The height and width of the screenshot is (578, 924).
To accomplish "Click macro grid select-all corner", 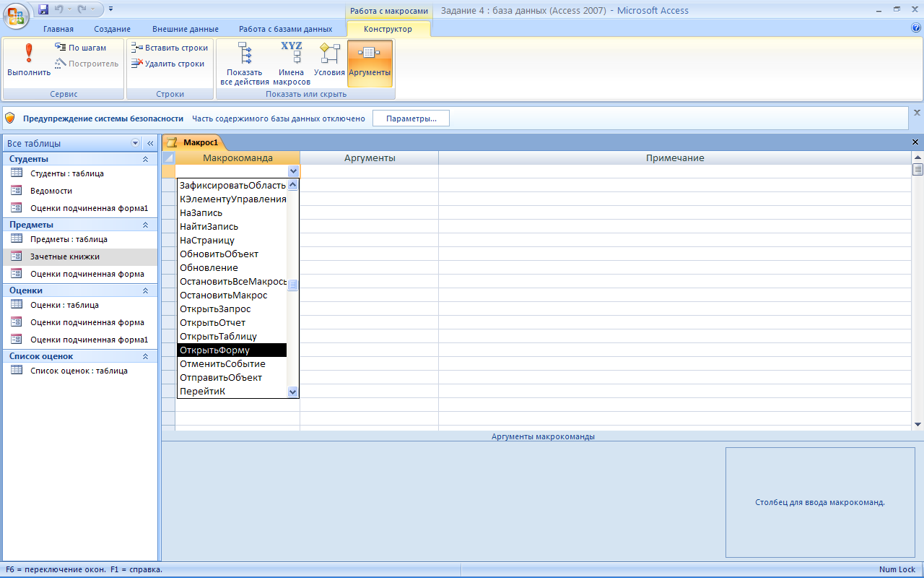I will pyautogui.click(x=168, y=158).
